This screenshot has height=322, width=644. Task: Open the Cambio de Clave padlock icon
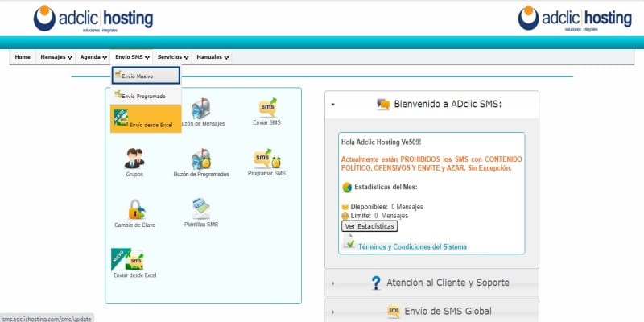(134, 209)
